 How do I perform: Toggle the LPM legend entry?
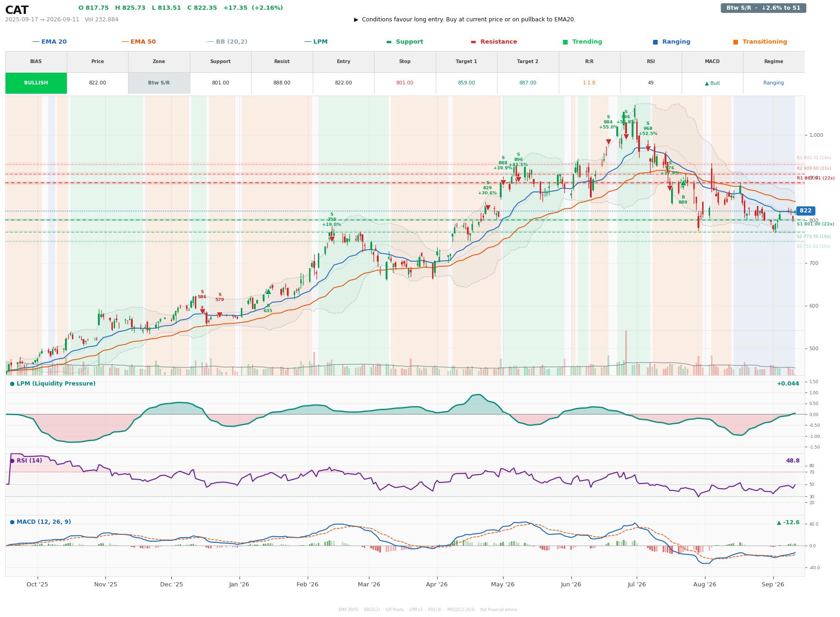point(316,42)
